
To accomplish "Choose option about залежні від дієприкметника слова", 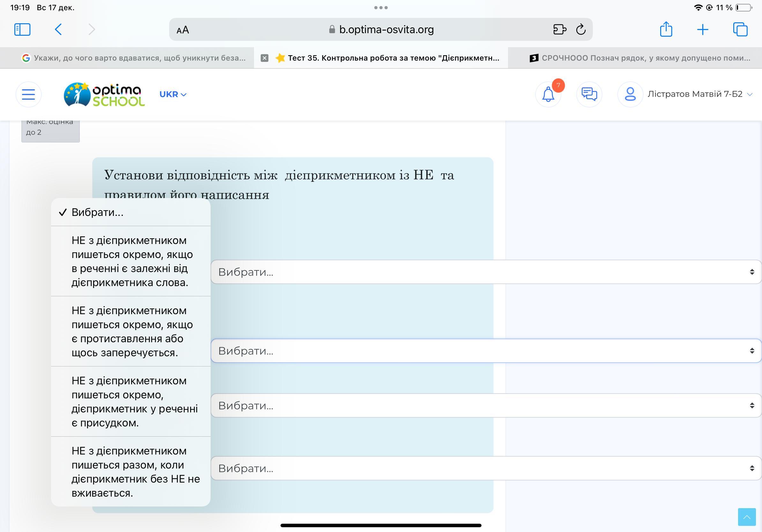I will [131, 261].
